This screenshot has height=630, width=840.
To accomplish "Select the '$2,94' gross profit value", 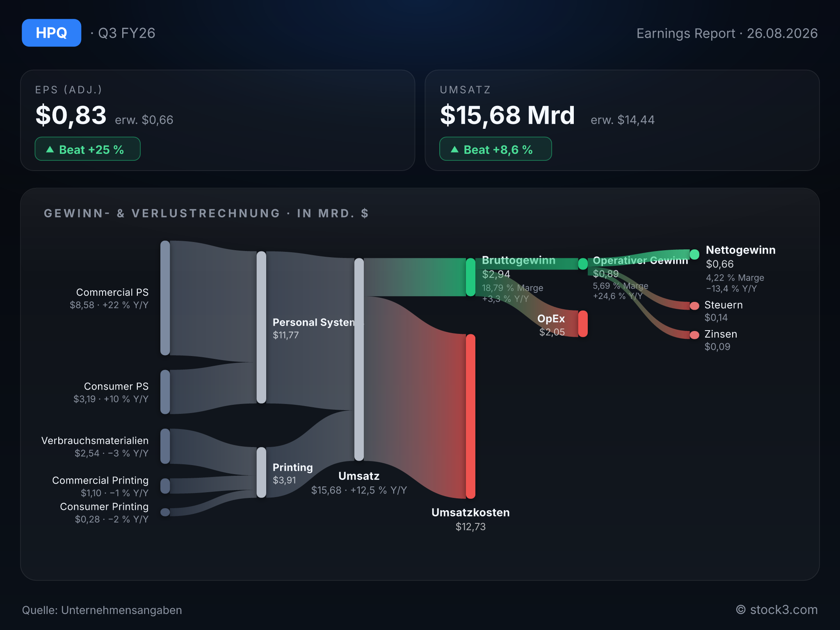I will coord(496,274).
